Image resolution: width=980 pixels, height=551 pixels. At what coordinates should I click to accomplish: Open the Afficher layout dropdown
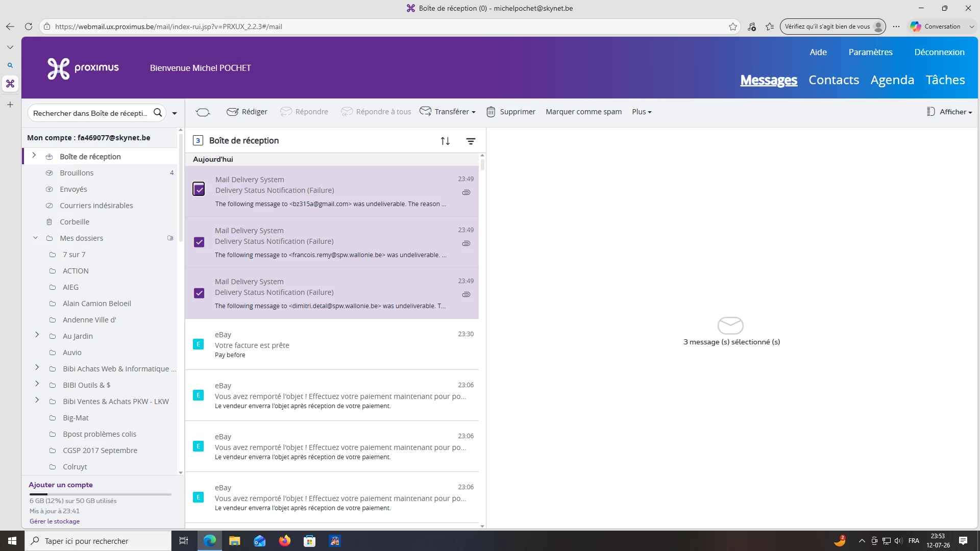coord(949,112)
